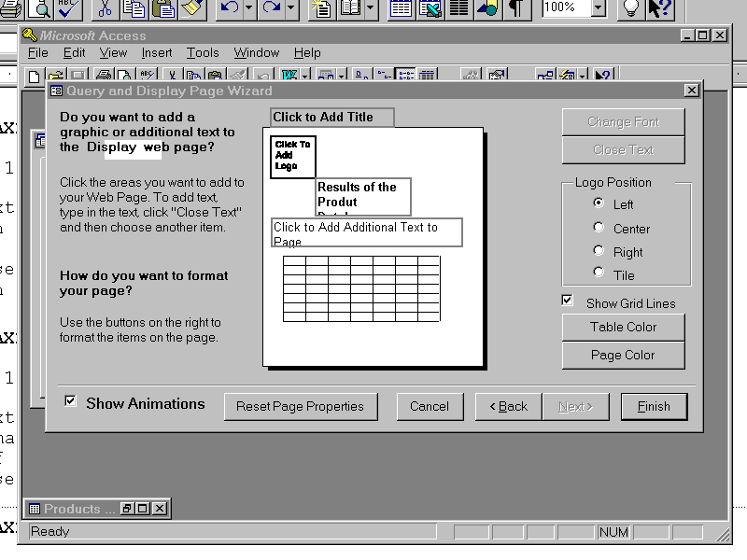Select the Center logo position

(x=599, y=228)
